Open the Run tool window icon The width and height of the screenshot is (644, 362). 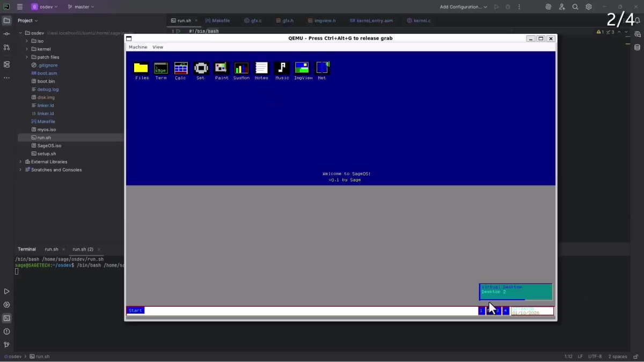click(x=6, y=291)
